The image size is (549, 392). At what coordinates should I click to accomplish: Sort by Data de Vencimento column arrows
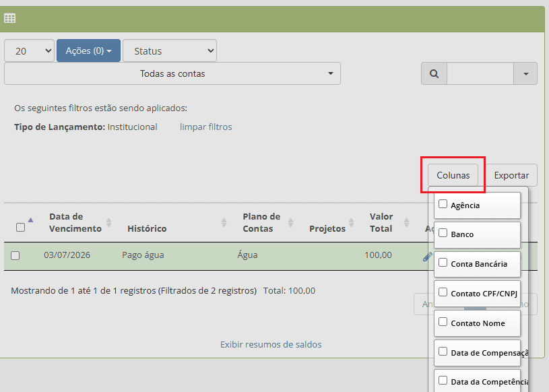coord(109,222)
